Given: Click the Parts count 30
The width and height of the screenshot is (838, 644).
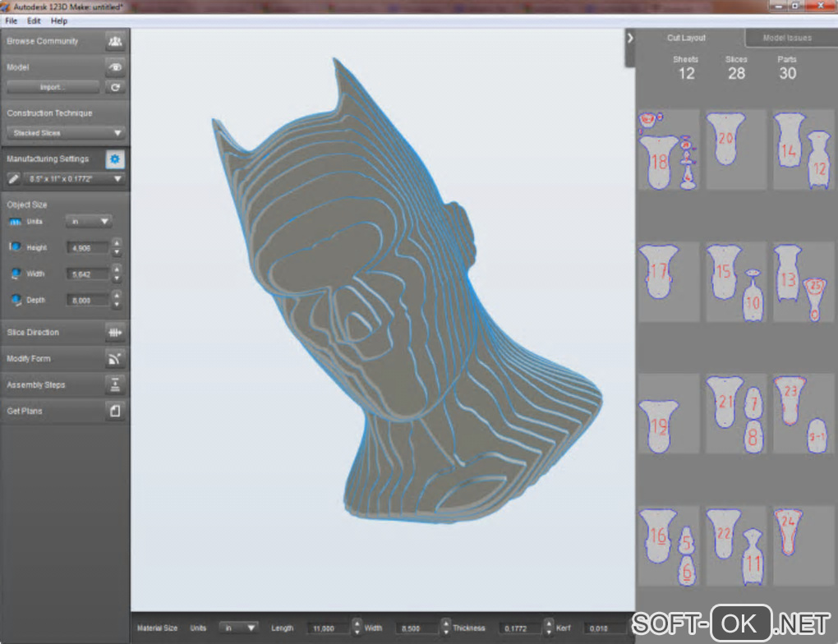Looking at the screenshot, I should 787,73.
